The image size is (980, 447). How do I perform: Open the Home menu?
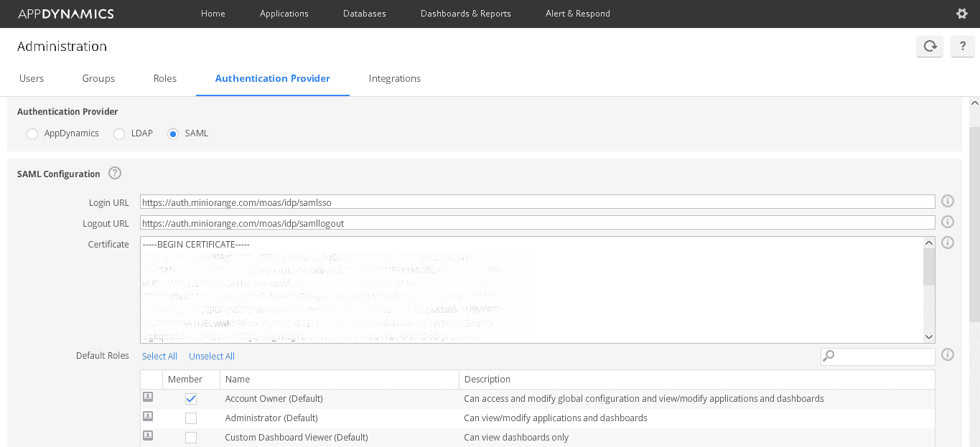pos(213,14)
